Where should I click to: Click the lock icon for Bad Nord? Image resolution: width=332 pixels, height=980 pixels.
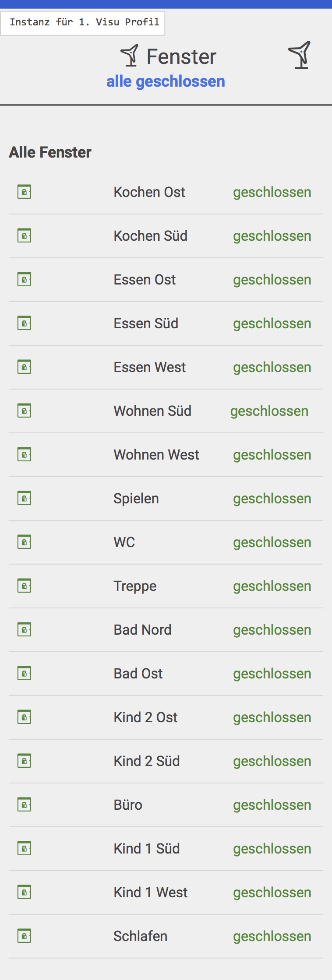(24, 629)
